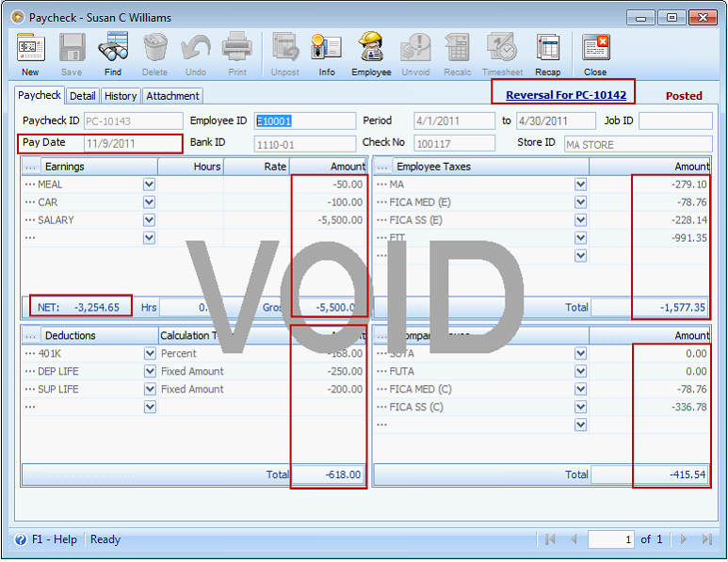This screenshot has width=728, height=562.
Task: Open the FICA SS (C) dropdown arrow
Action: pos(580,407)
